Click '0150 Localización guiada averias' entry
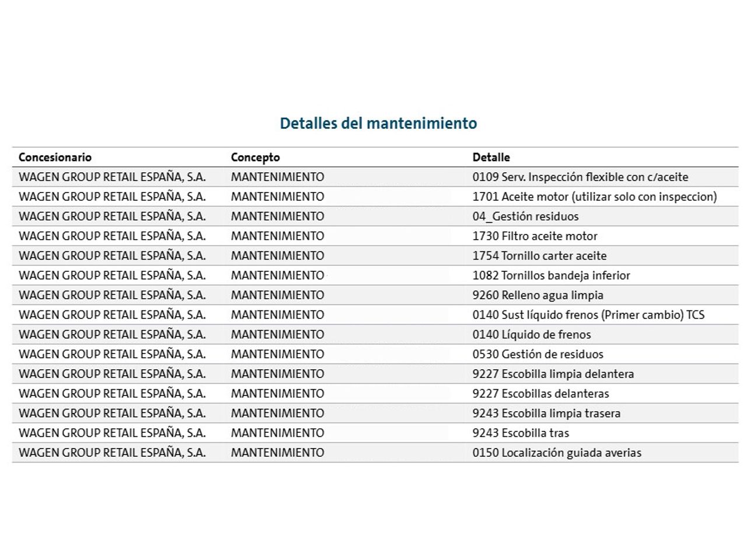 557,453
